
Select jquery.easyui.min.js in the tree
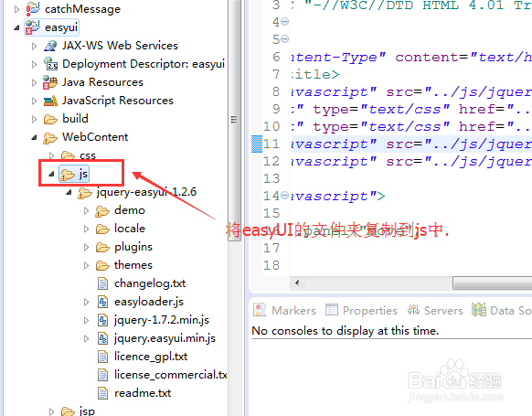(x=165, y=338)
